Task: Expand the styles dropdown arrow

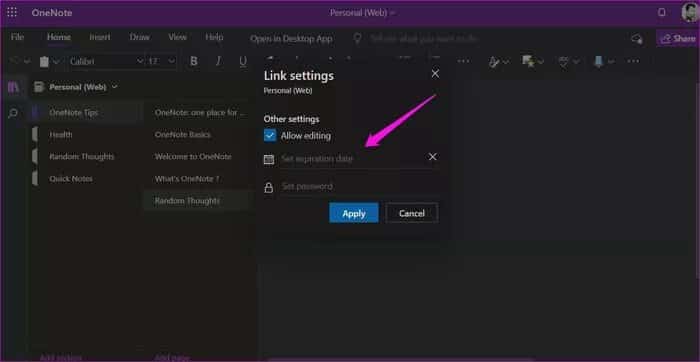Action: coord(506,62)
